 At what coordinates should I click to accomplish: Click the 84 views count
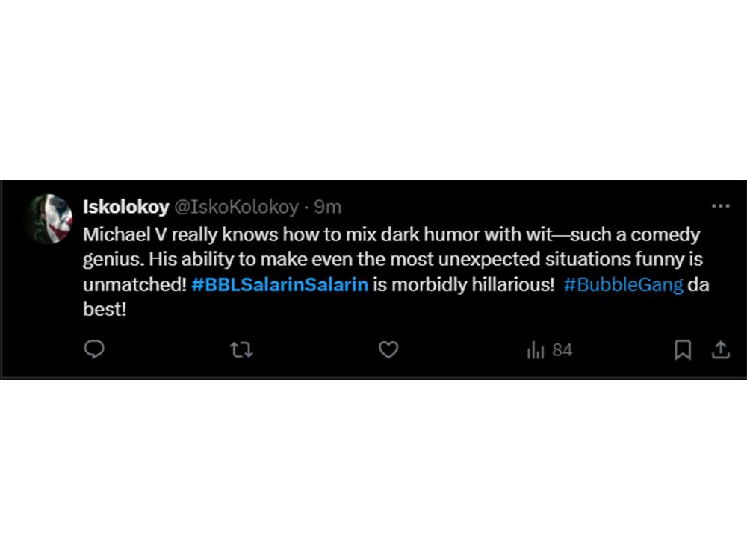562,350
